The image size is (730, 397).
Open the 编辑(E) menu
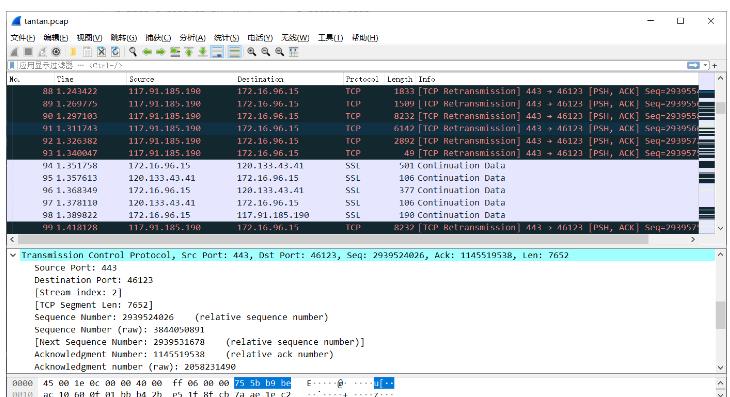click(56, 38)
